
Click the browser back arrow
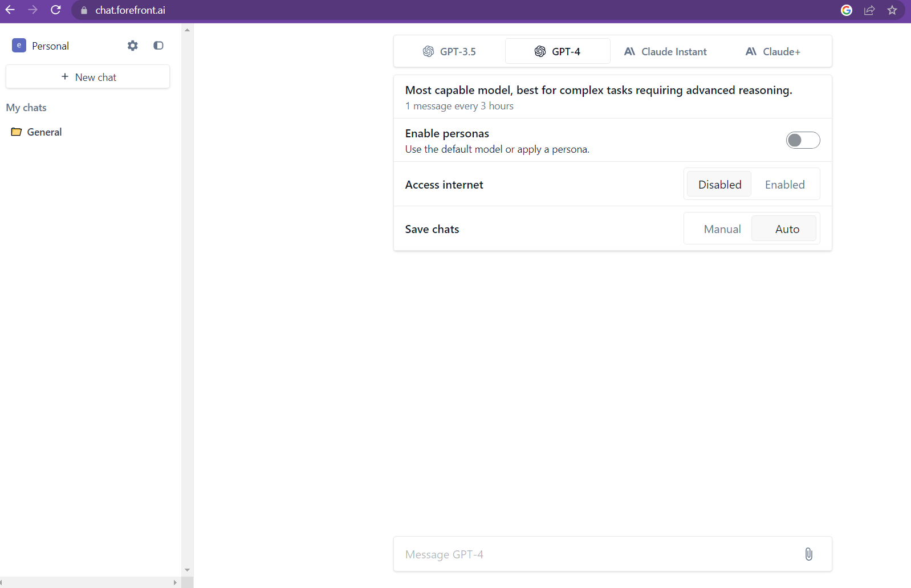[x=10, y=10]
